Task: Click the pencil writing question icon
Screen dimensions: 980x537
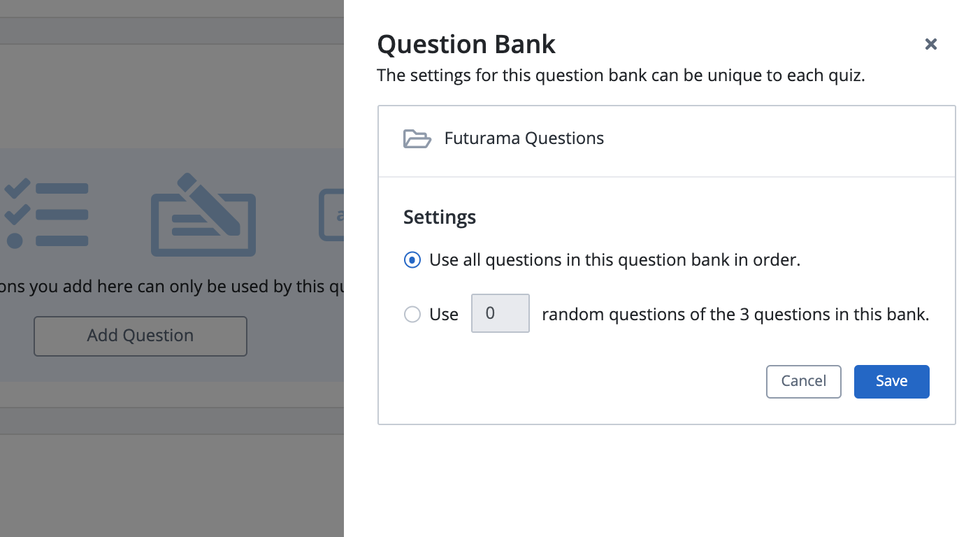Action: pos(203,215)
